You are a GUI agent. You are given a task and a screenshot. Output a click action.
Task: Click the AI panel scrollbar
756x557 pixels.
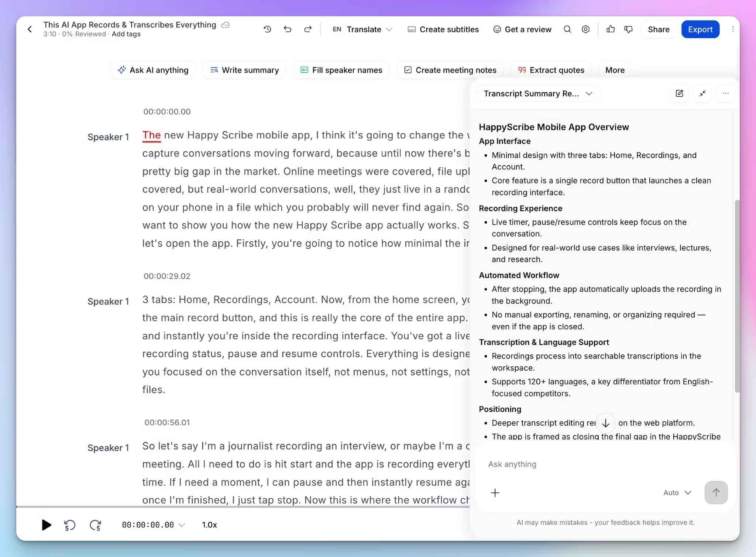pyautogui.click(x=737, y=296)
